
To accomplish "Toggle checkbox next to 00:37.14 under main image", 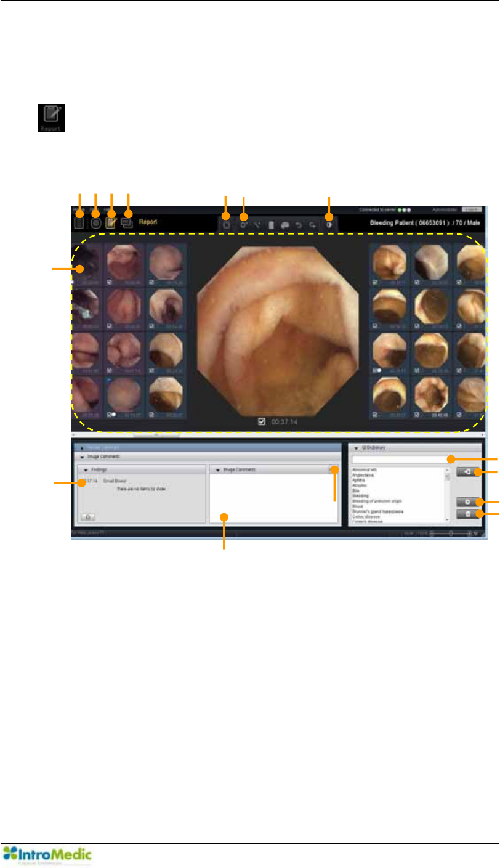I will (x=262, y=422).
